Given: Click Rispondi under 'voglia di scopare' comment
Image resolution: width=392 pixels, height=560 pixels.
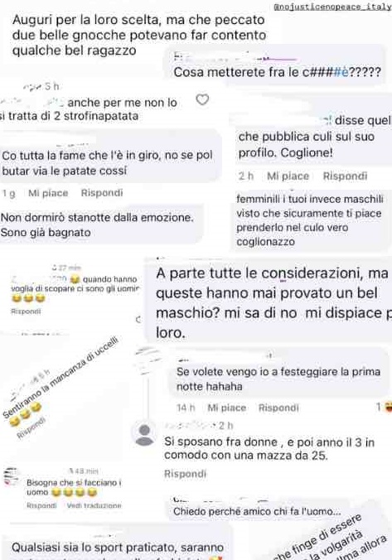Looking at the screenshot, I should coord(26,311).
